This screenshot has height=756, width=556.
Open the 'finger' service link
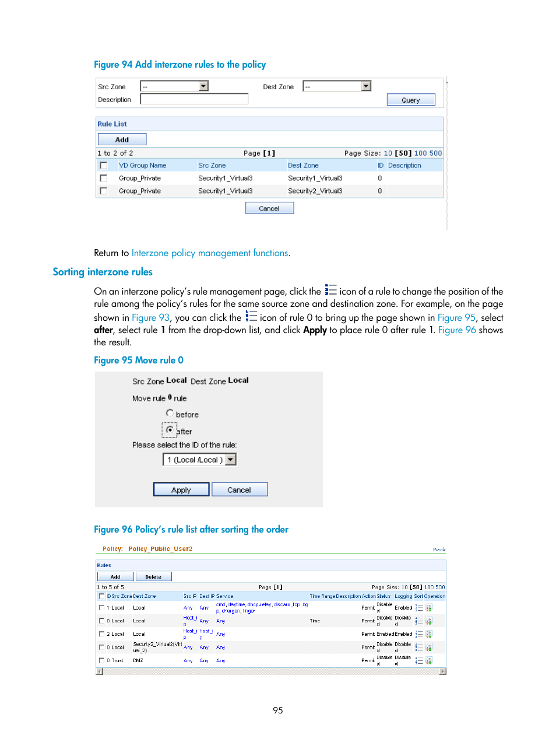pyautogui.click(x=249, y=611)
